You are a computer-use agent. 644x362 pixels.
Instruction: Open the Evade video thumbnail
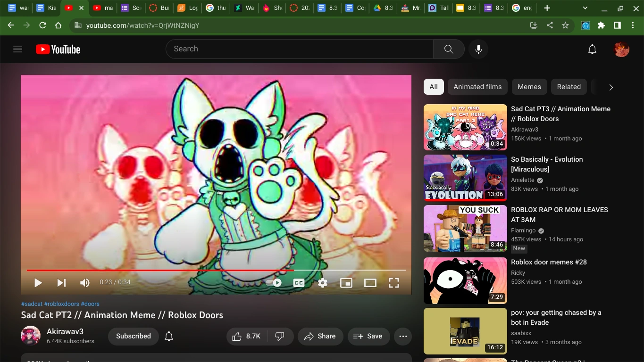[465, 331]
